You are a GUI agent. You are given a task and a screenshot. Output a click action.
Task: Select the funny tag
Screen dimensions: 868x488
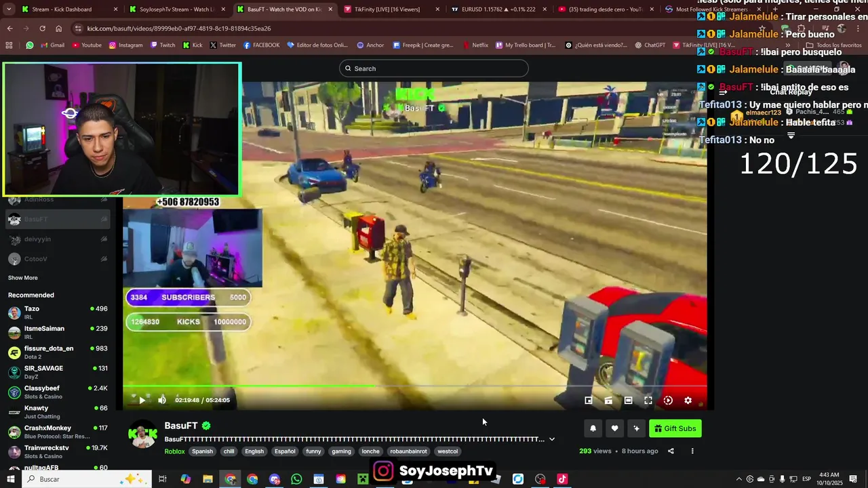(313, 451)
